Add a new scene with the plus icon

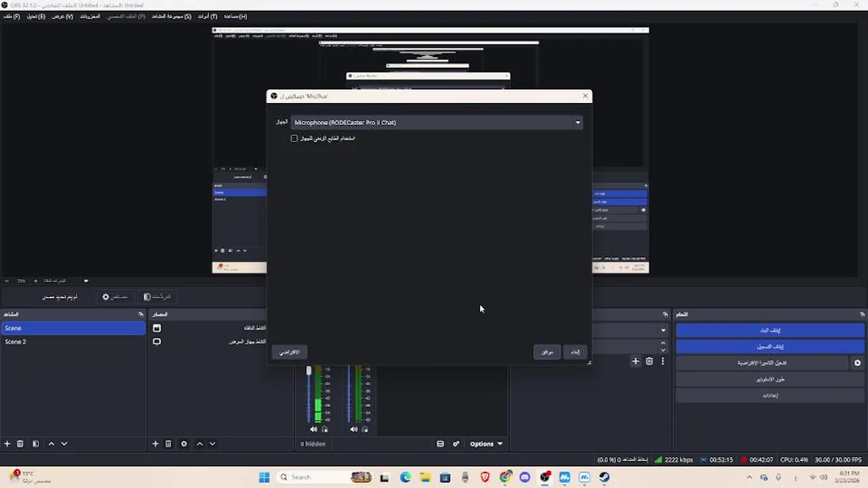[x=7, y=444]
